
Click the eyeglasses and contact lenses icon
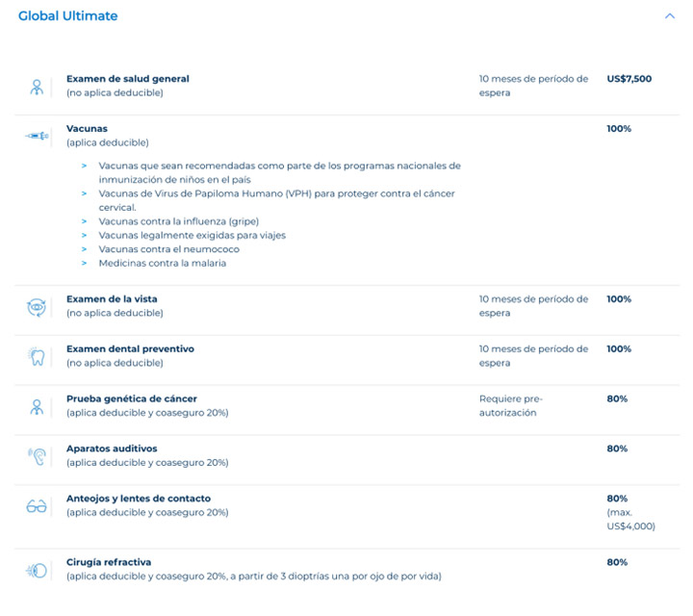pos(37,506)
